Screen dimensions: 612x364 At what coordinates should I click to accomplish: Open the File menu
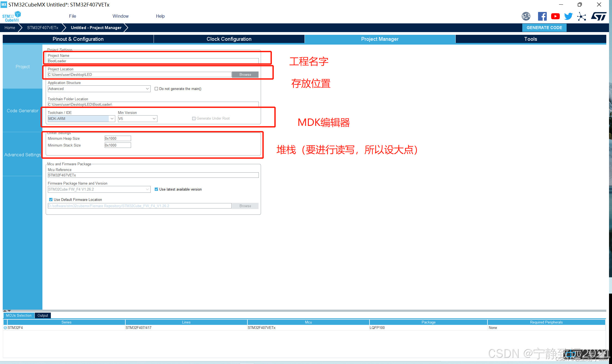point(73,16)
